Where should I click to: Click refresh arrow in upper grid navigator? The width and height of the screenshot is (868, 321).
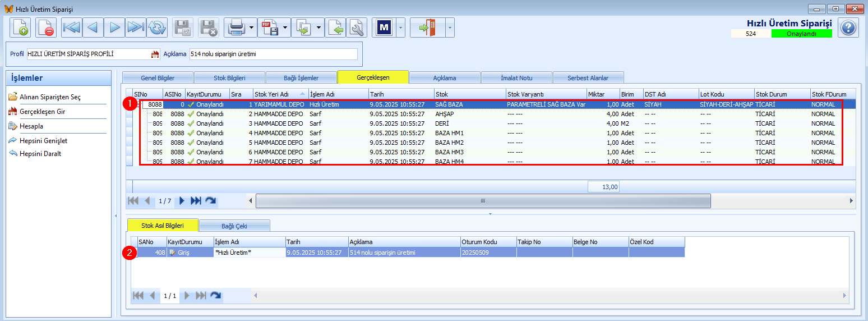(x=210, y=200)
